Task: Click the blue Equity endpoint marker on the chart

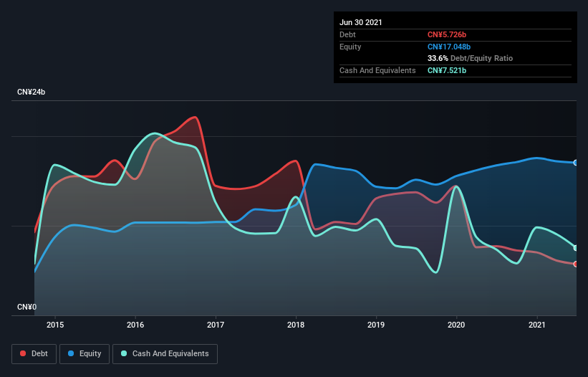Action: pos(576,163)
